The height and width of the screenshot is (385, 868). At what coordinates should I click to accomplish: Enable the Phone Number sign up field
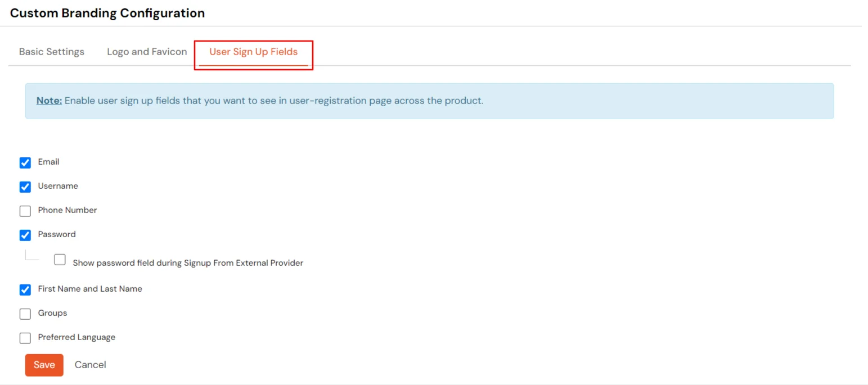click(x=25, y=211)
